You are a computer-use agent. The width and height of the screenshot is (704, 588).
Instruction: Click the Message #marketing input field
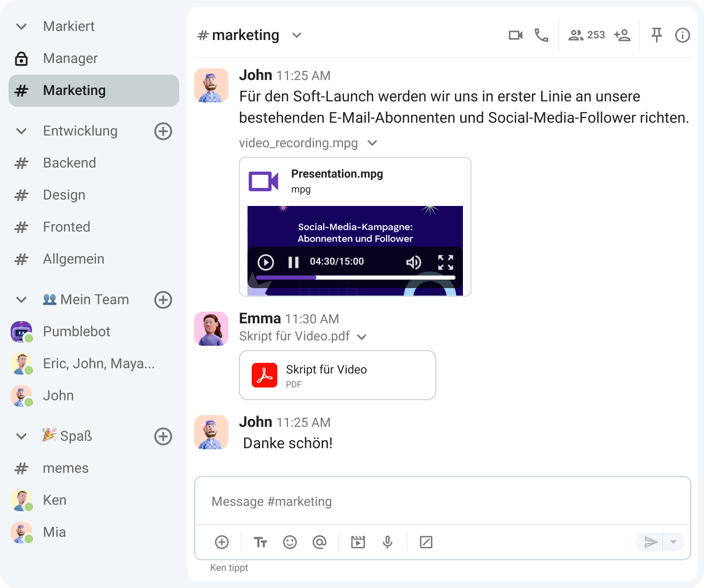442,502
